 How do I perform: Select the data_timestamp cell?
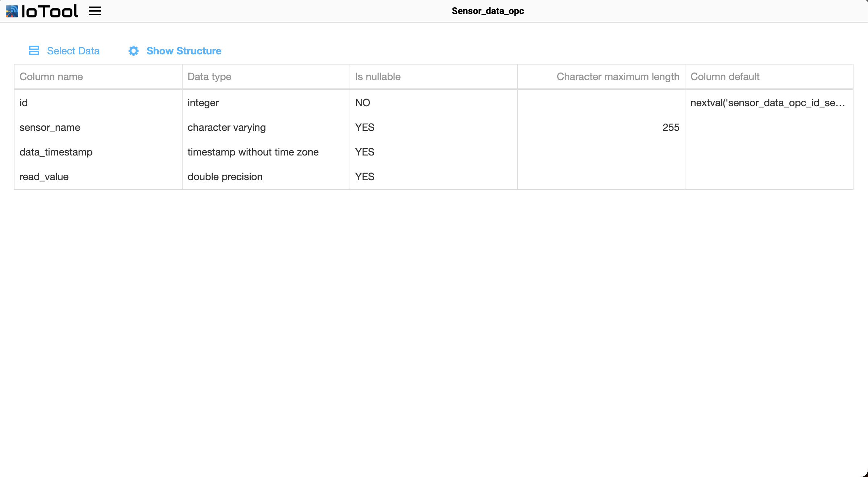(98, 152)
